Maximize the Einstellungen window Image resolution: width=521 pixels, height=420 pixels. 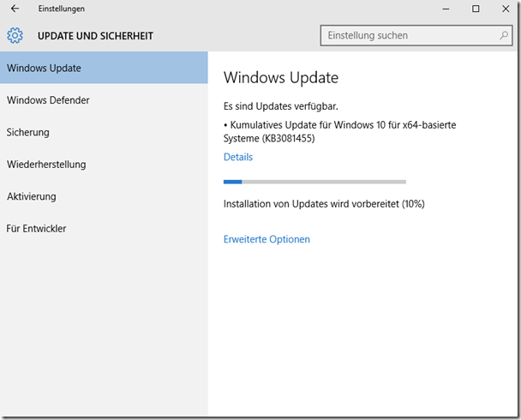coord(476,9)
